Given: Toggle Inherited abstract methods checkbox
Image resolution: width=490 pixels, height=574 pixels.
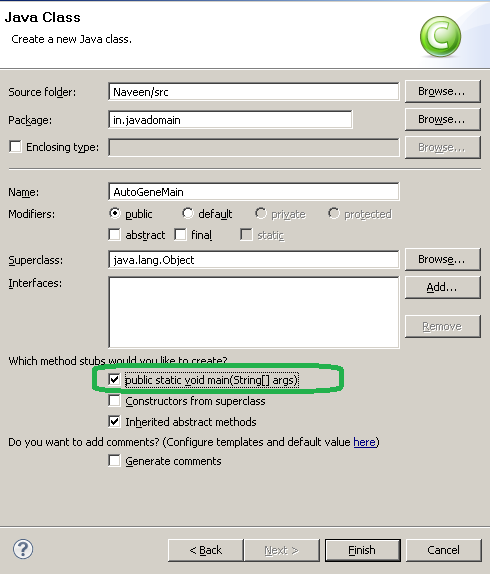Looking at the screenshot, I should tap(115, 422).
